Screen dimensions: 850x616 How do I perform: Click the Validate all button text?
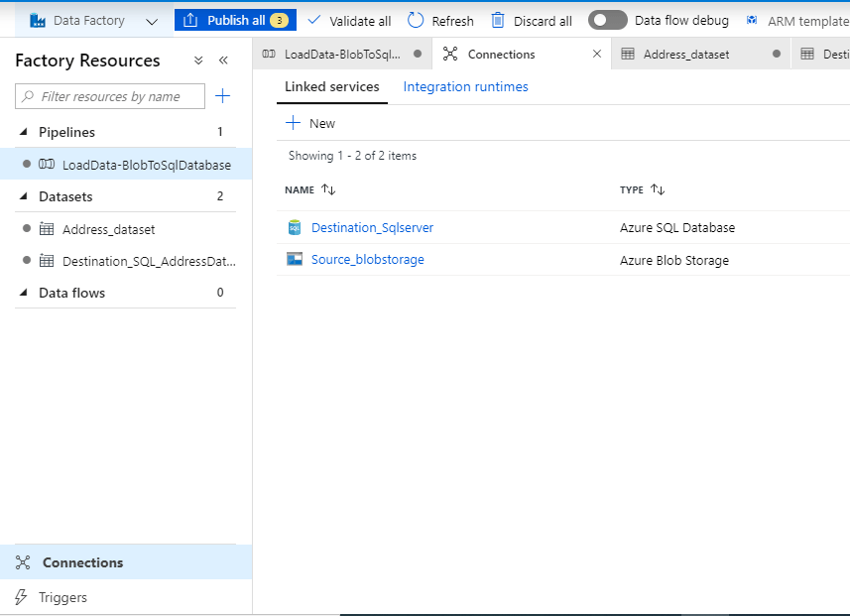pos(360,21)
